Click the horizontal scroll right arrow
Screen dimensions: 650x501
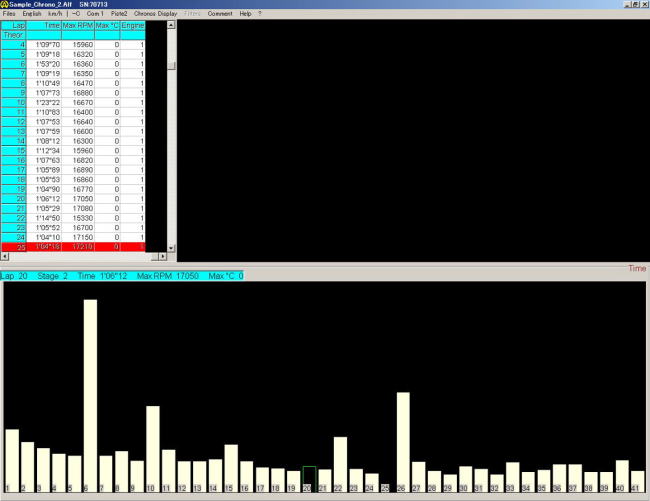tap(163, 257)
